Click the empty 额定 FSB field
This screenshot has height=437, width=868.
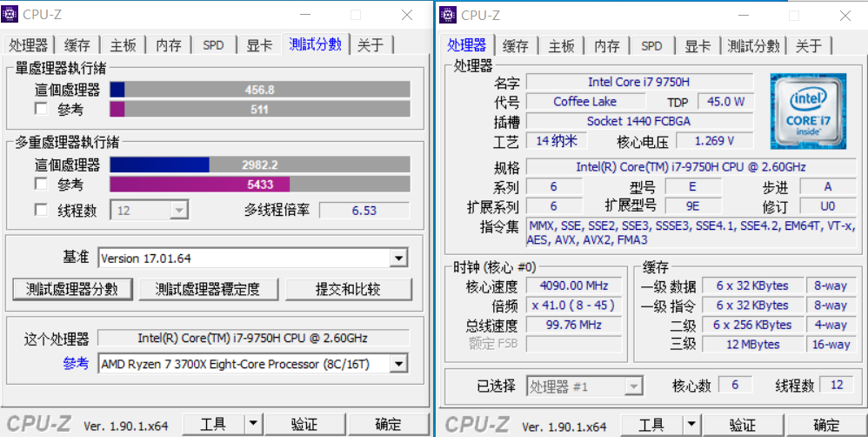point(574,344)
